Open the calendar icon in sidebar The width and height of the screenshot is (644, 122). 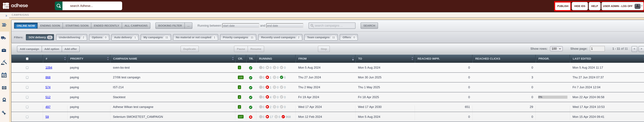4,75
